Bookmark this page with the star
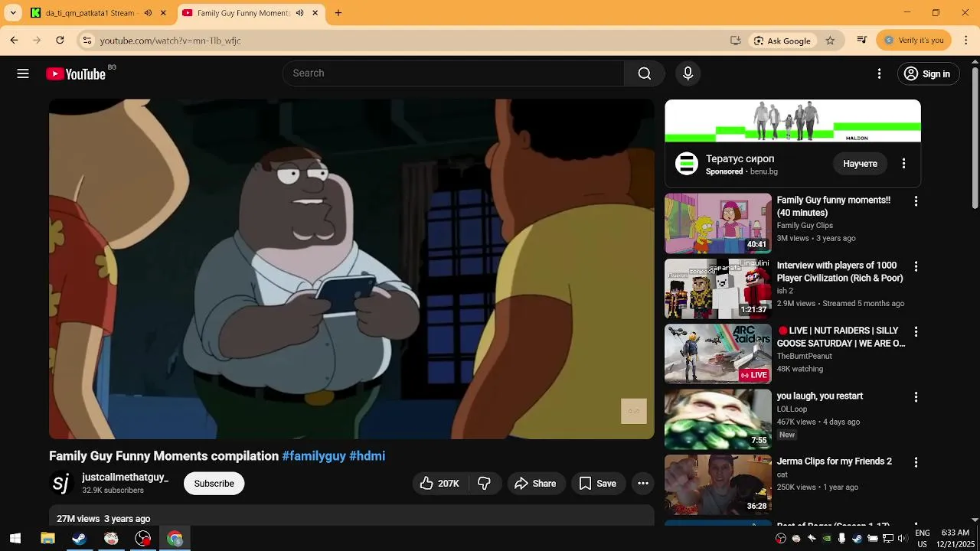Screen dimensions: 980x551 (830, 41)
